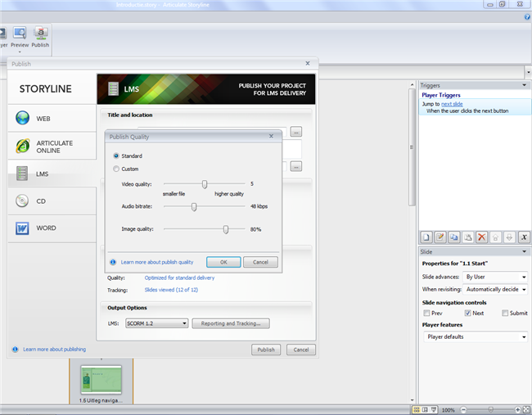The width and height of the screenshot is (532, 415).
Task: Enable the Prev navigation checkbox
Action: pyautogui.click(x=427, y=313)
